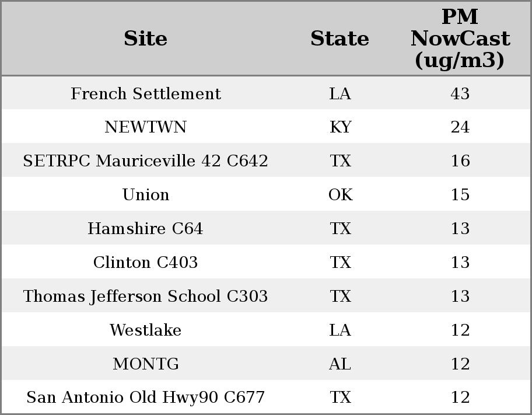Select the French Settlement site cell
Viewport: 532px width, 415px height.
146,93
